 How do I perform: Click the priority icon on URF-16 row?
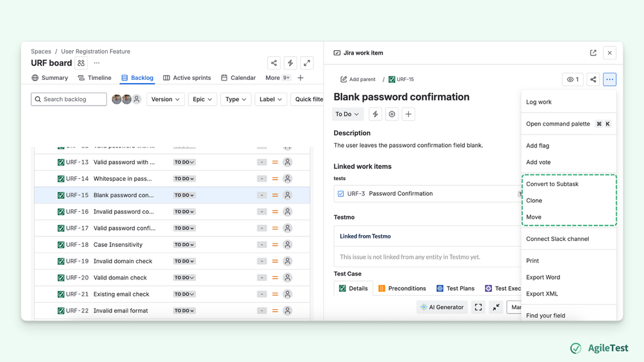[275, 212]
